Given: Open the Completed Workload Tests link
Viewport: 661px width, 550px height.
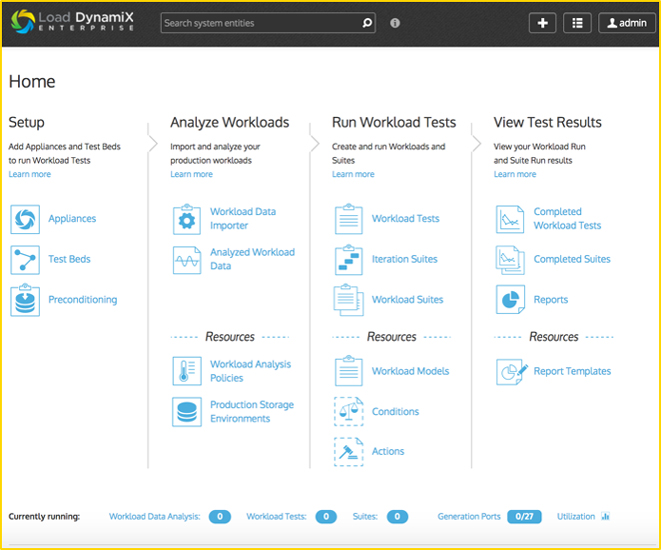Looking at the screenshot, I should click(x=567, y=218).
